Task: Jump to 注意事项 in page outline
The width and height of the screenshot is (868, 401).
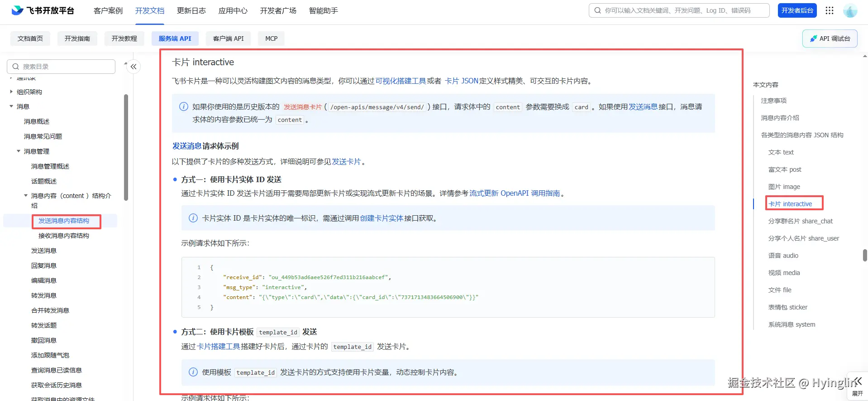Action: point(774,101)
